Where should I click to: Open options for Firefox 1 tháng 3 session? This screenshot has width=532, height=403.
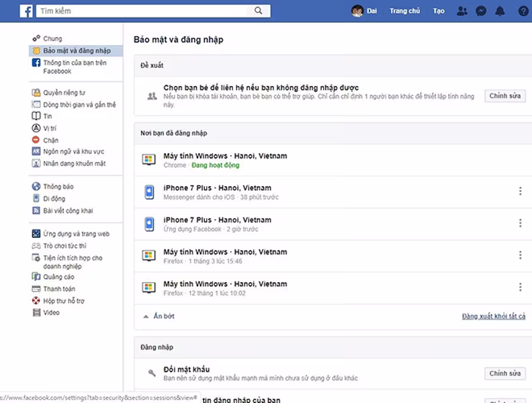click(520, 255)
